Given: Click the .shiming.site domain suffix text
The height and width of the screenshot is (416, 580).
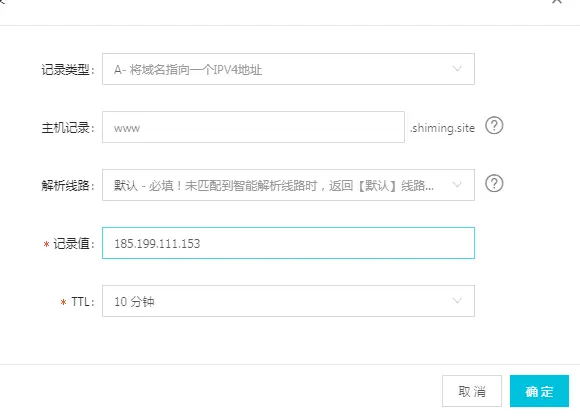Looking at the screenshot, I should coord(442,128).
